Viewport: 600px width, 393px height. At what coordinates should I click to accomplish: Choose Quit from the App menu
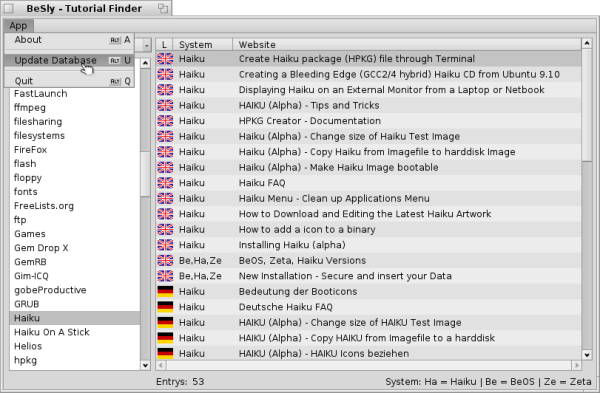(x=69, y=81)
